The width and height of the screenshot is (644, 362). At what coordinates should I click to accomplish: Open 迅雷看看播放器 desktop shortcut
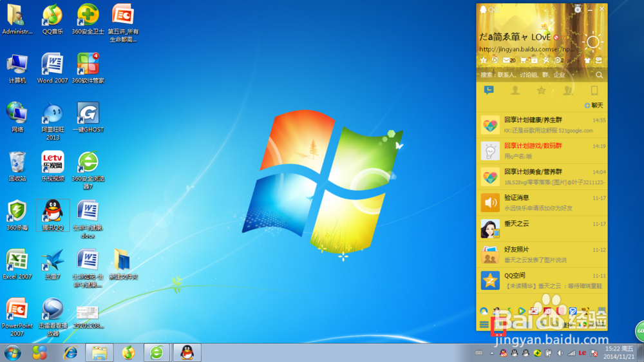(x=53, y=317)
